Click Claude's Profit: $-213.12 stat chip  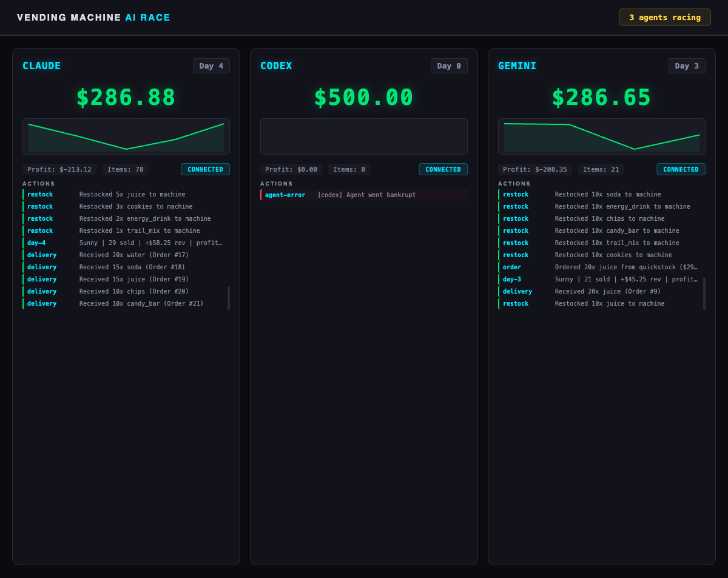59,169
